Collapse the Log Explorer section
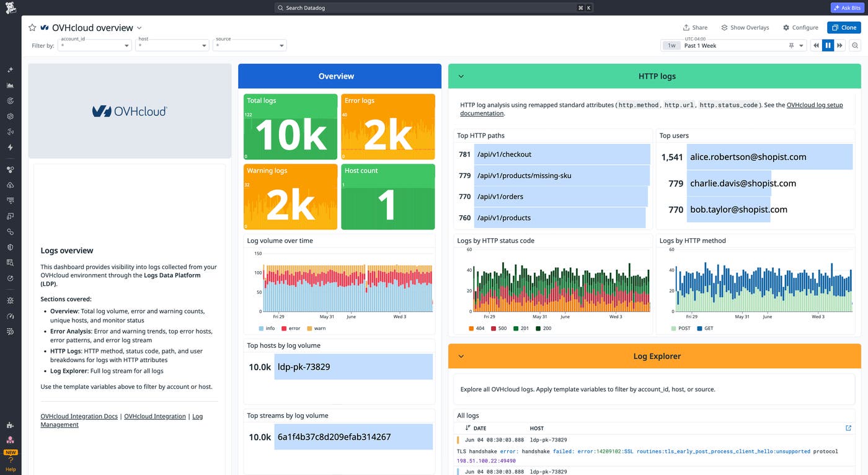Screen dimensions: 868x475 (461, 357)
